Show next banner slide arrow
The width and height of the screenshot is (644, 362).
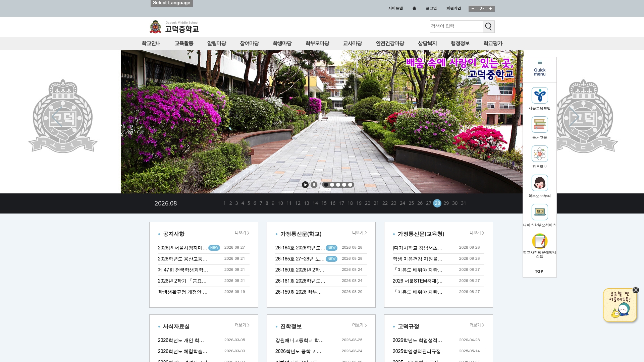574,117
